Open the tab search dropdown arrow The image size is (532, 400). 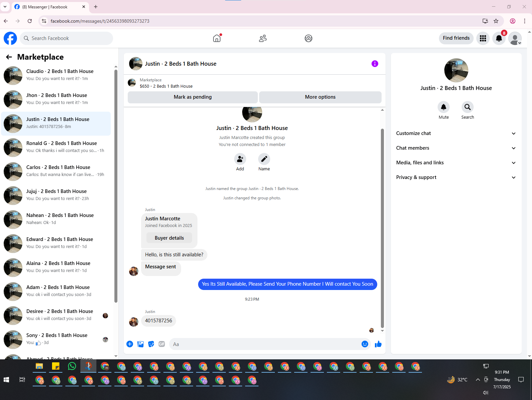[x=5, y=7]
